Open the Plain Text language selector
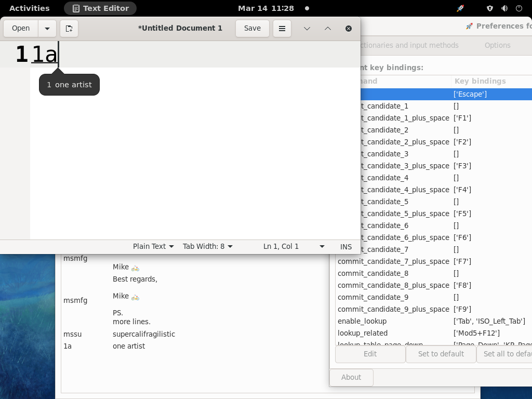Screen dimensions: 532x399 click(x=153, y=246)
